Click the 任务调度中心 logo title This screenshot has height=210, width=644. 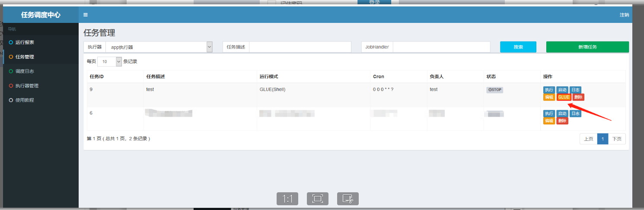coord(41,15)
